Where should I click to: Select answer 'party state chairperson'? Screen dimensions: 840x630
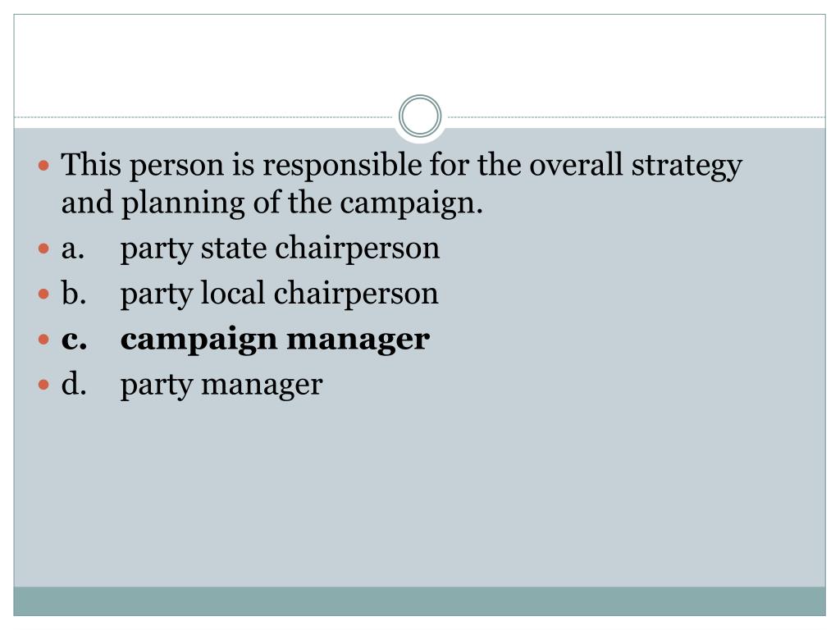tap(280, 249)
